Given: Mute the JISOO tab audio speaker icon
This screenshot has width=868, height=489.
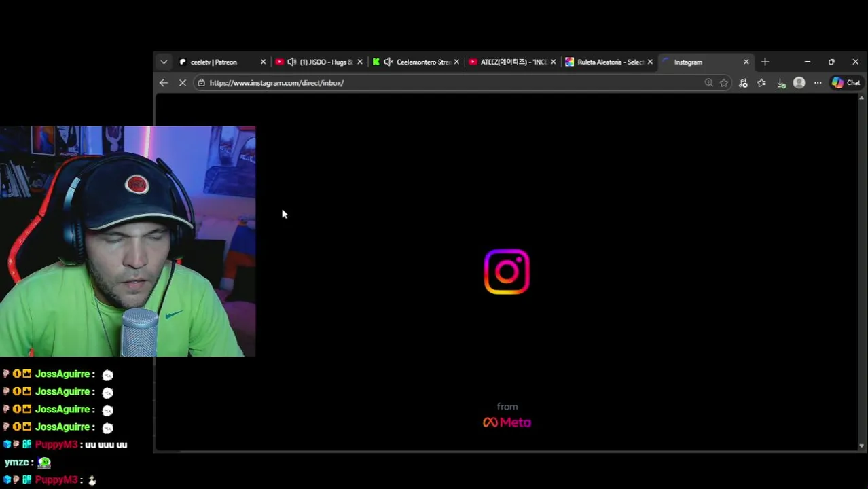Looking at the screenshot, I should coord(292,62).
